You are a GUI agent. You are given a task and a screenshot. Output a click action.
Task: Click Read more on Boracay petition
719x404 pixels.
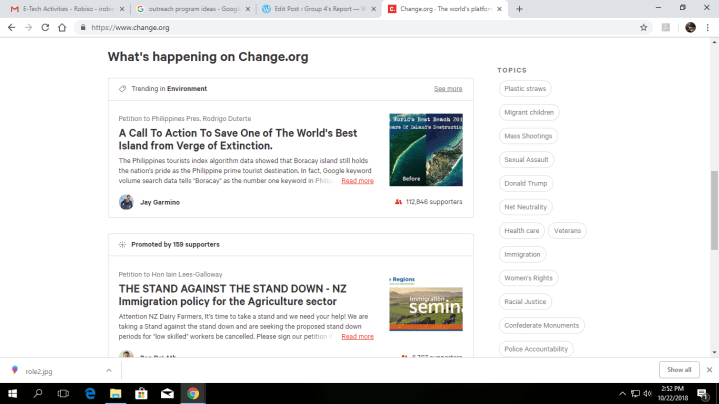357,181
